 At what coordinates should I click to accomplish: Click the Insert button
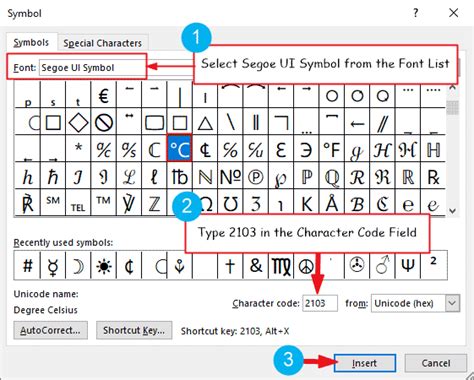tap(365, 363)
